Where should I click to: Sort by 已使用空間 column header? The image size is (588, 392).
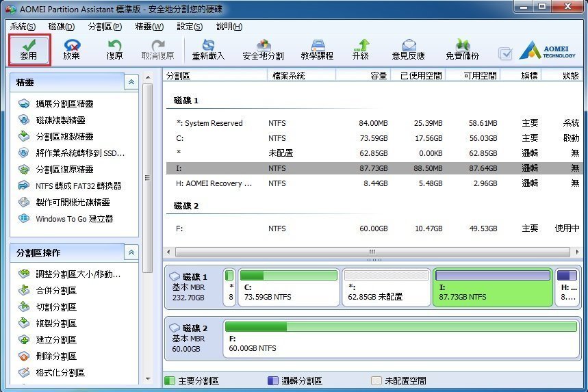pos(418,76)
